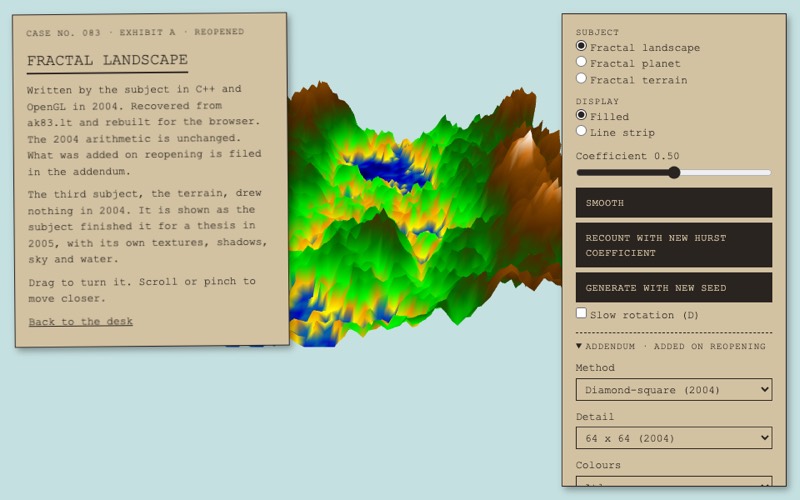This screenshot has width=800, height=500.
Task: Click the 'SUBJECT' section label
Action: pos(597,32)
